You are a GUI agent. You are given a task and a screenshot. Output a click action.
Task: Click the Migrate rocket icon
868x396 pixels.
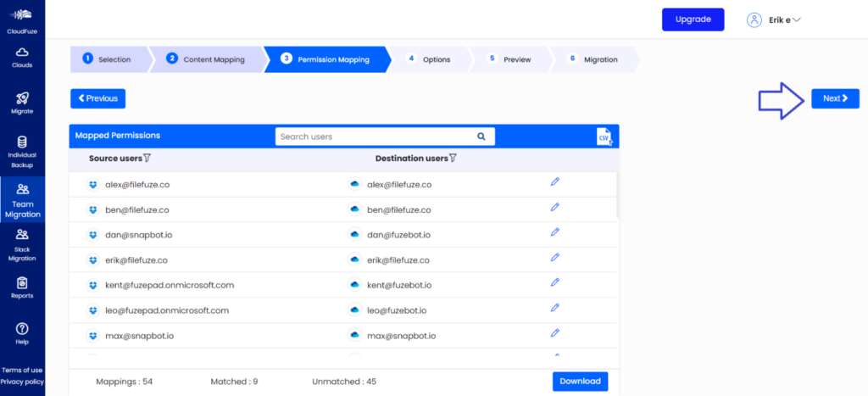[22, 100]
